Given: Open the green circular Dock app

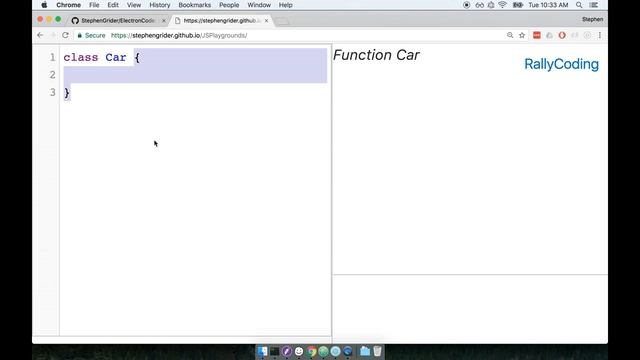Looking at the screenshot, I should pyautogui.click(x=323, y=351).
